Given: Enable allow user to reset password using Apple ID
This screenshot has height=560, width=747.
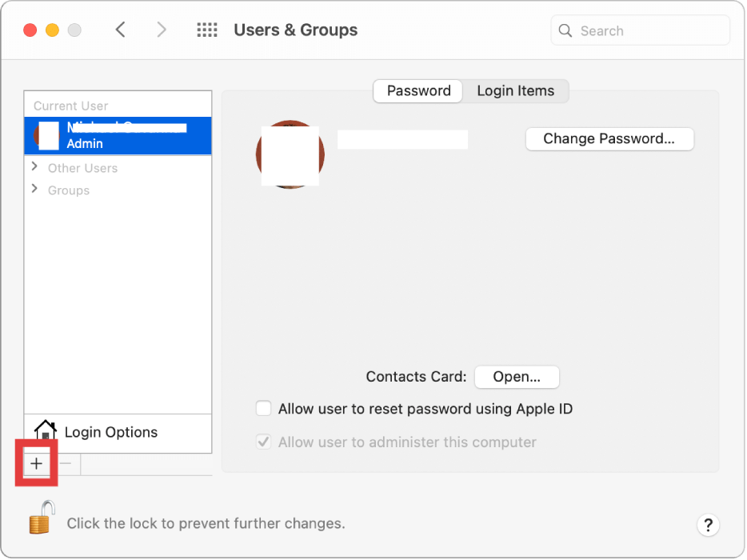Looking at the screenshot, I should point(264,408).
